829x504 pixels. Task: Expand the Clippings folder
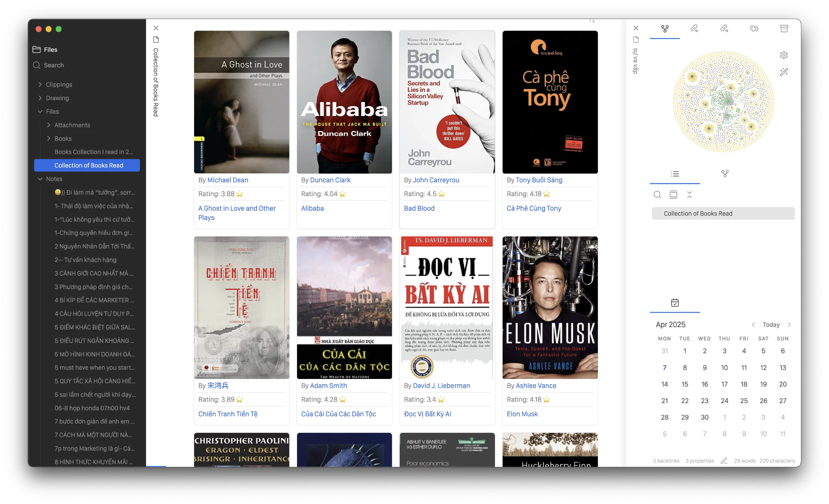pyautogui.click(x=59, y=85)
